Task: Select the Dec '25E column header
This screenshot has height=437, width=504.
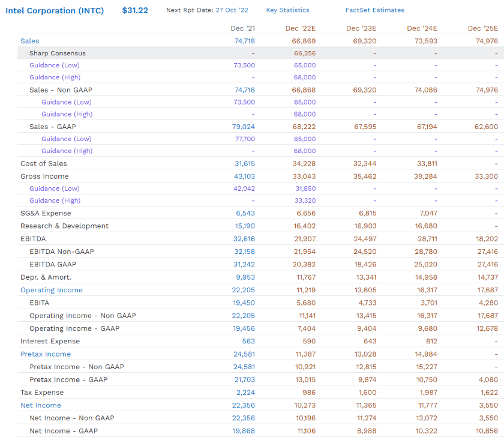Action: (483, 28)
